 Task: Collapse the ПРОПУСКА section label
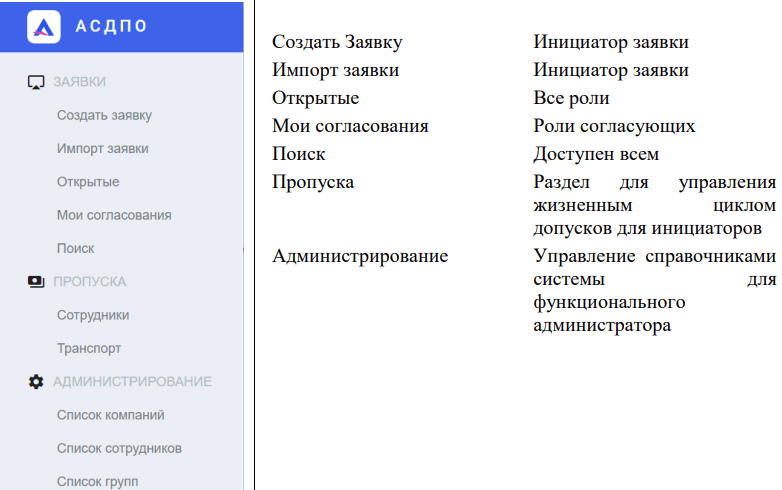click(x=89, y=282)
